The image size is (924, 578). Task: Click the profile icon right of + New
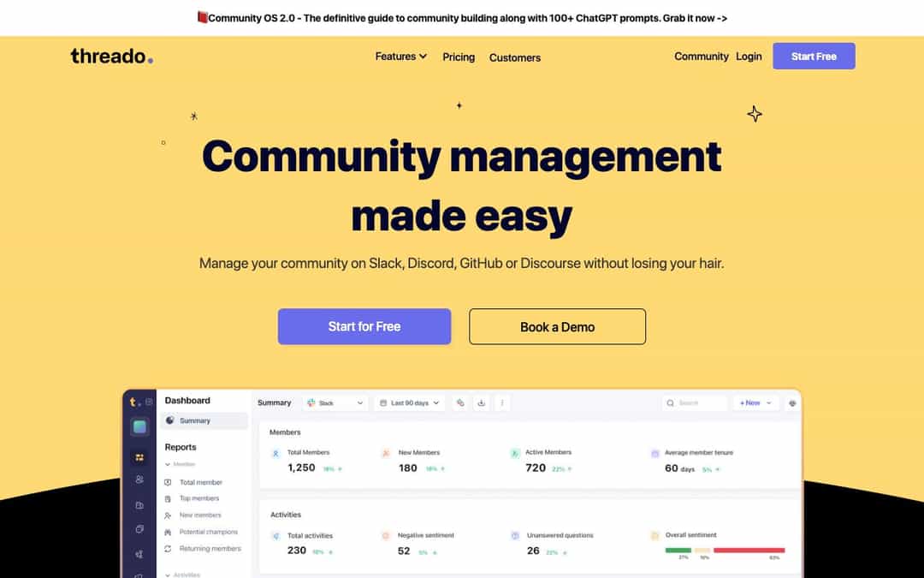(792, 403)
